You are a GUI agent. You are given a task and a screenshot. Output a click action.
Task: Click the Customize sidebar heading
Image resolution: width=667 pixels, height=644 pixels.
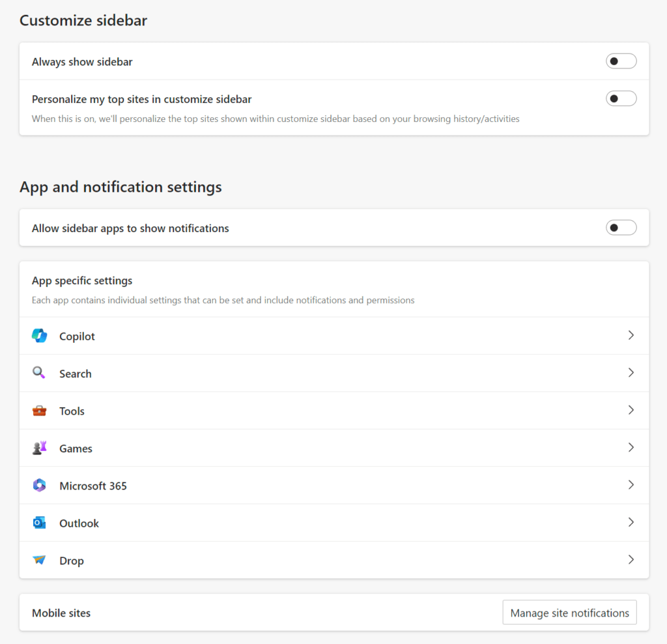coord(83,20)
